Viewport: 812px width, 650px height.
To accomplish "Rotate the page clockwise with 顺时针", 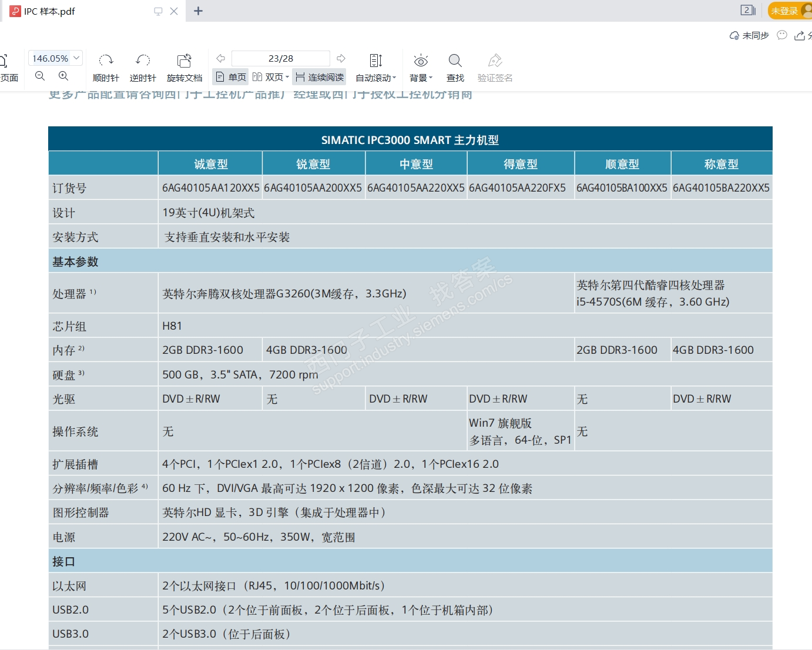I will pos(106,68).
